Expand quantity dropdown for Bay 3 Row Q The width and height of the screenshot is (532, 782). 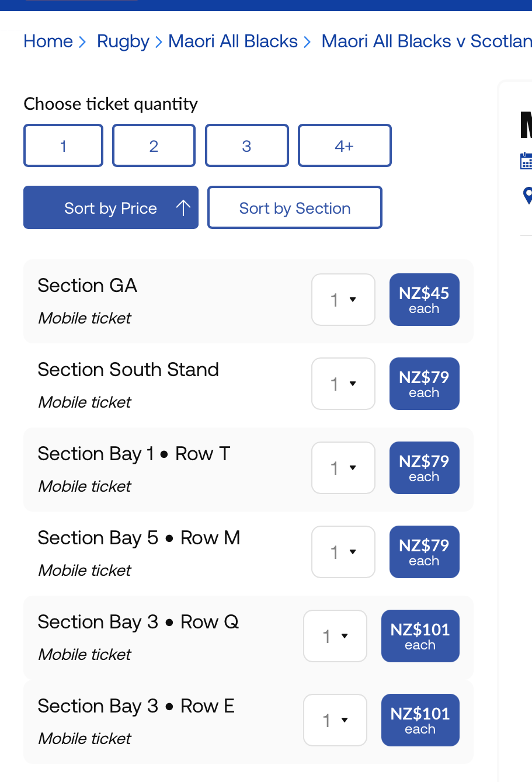[335, 636]
